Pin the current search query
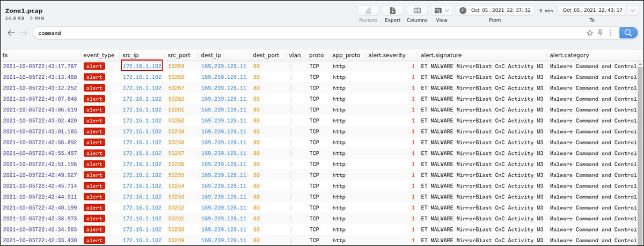 (x=600, y=33)
